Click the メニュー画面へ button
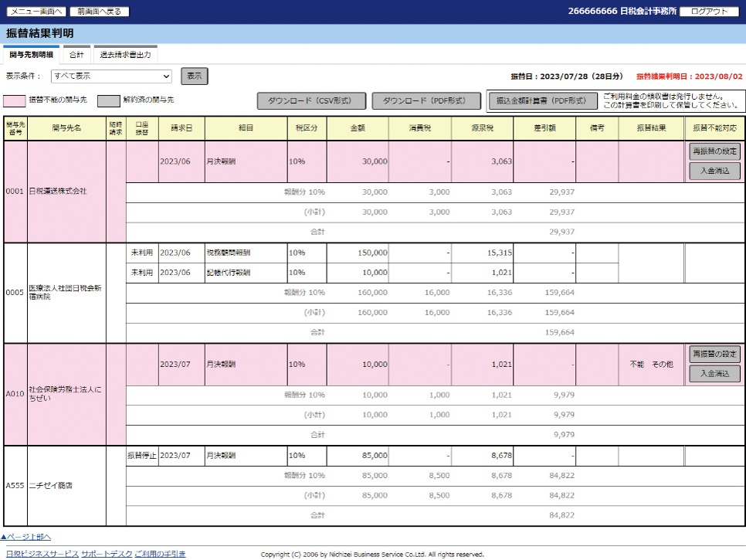Screen dimensions: 746x560 pyautogui.click(x=36, y=12)
